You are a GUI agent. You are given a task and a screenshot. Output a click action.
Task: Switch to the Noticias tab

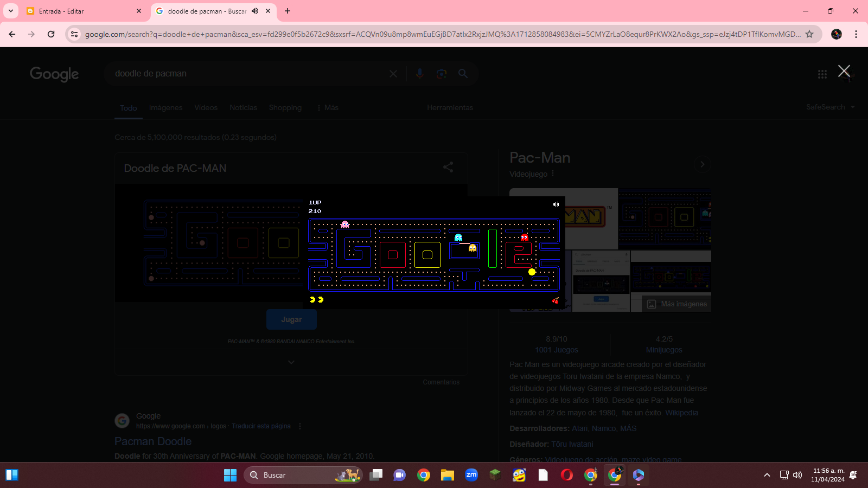coord(243,107)
